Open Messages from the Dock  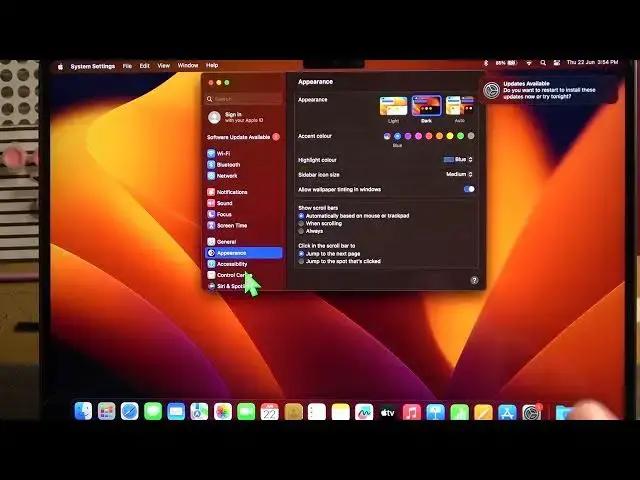tap(153, 411)
